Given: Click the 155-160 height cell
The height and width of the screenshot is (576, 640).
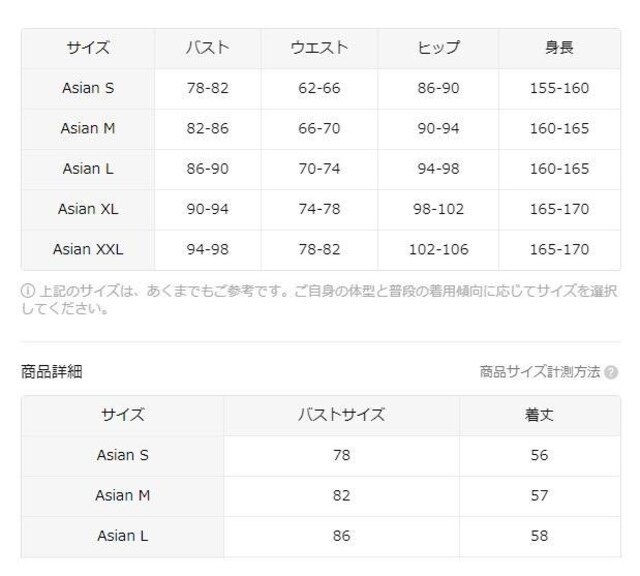Looking at the screenshot, I should 559,89.
